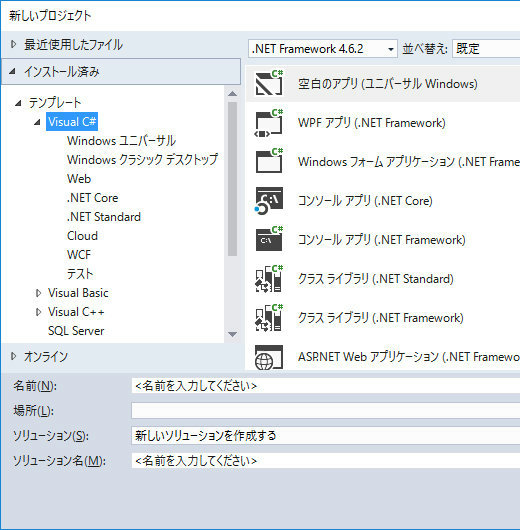The image size is (520, 530).
Task: Click the 場所 location field
Action: pos(325,410)
